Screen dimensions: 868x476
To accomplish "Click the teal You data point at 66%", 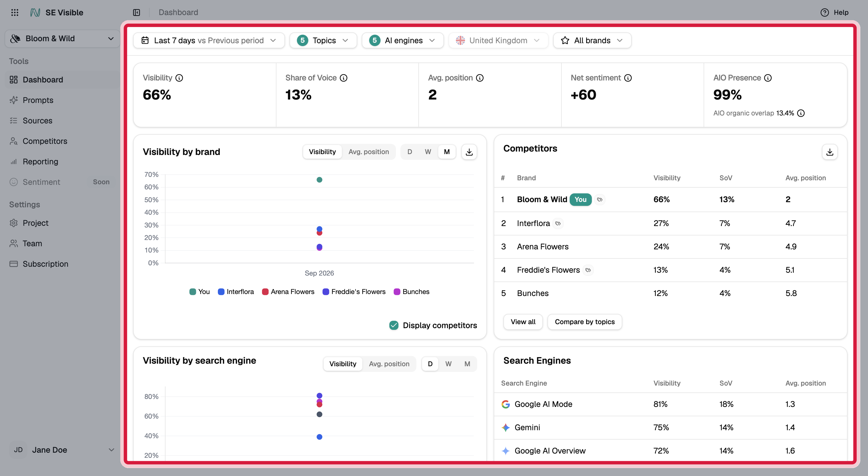I will pos(319,180).
